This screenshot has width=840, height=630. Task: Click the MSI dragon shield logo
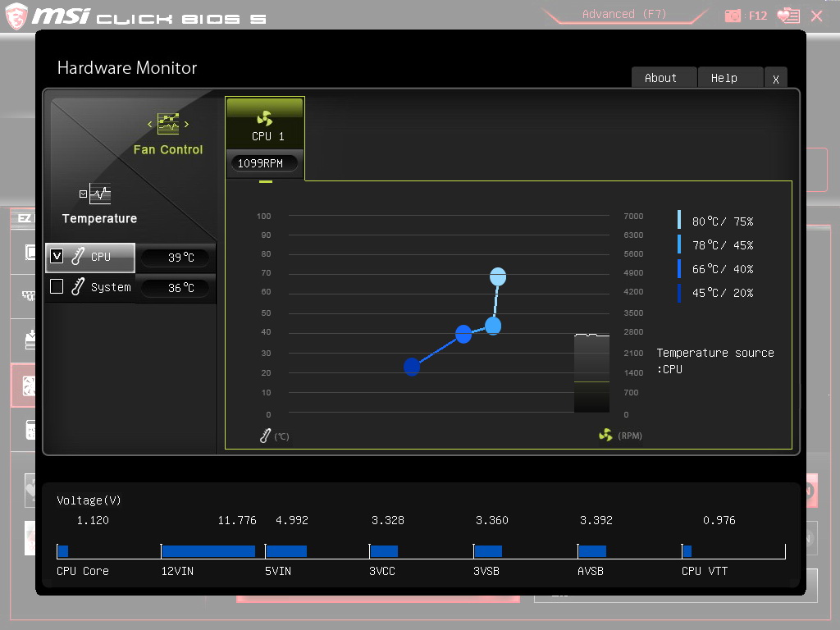click(16, 16)
